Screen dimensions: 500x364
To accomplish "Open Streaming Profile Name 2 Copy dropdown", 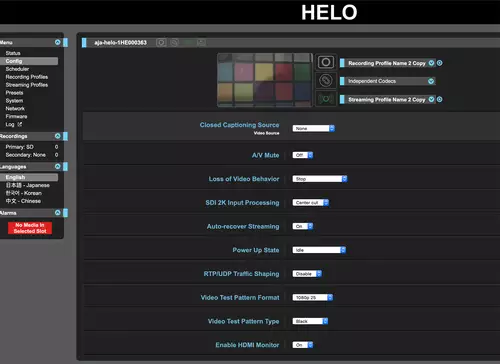I will 431,99.
